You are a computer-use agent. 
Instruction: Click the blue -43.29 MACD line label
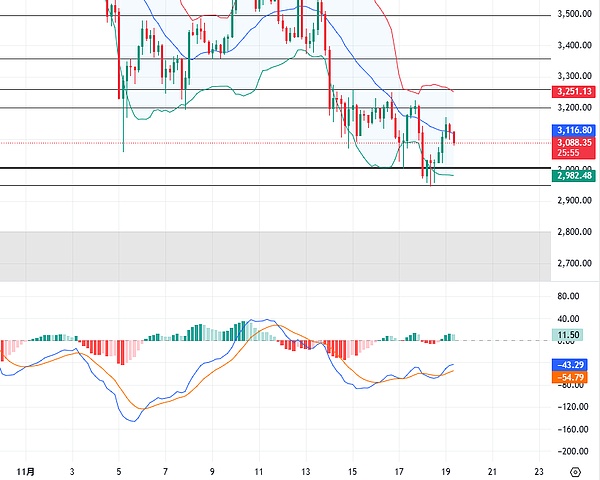[573, 365]
